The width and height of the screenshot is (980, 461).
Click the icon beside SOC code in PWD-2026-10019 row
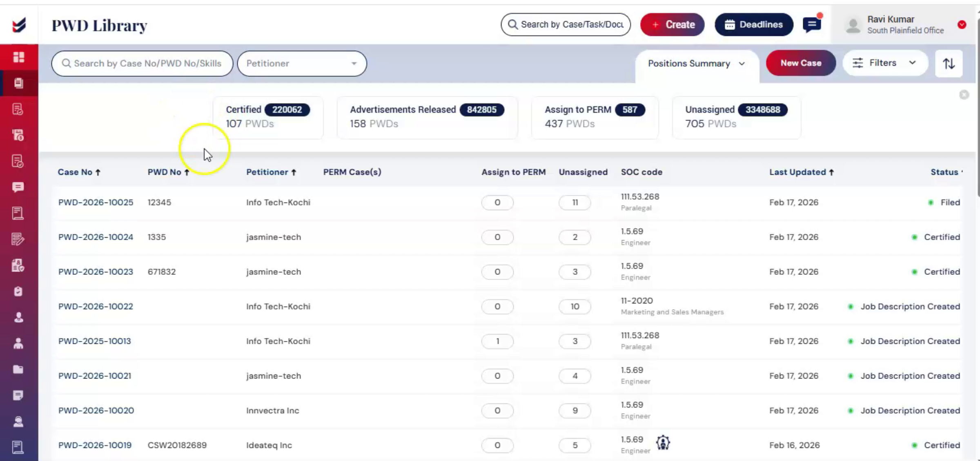(663, 443)
